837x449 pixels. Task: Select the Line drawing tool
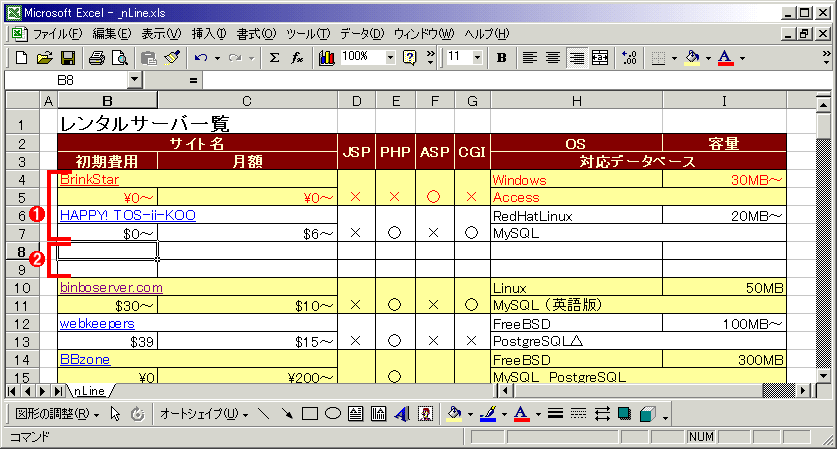(264, 414)
